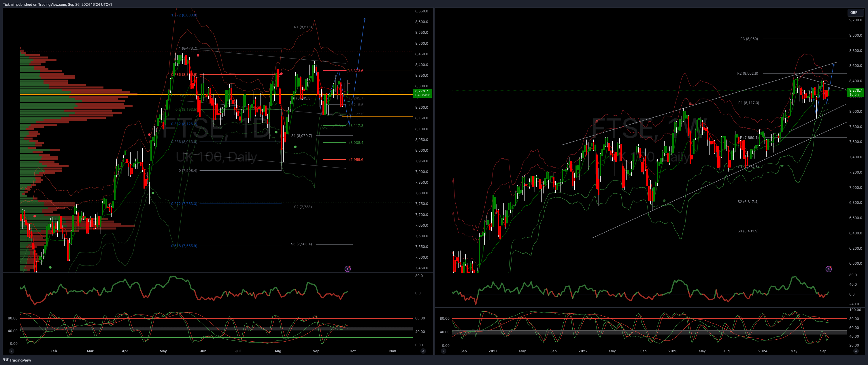
Task: Click 'Nov' on the daily time axis
Action: tap(393, 351)
